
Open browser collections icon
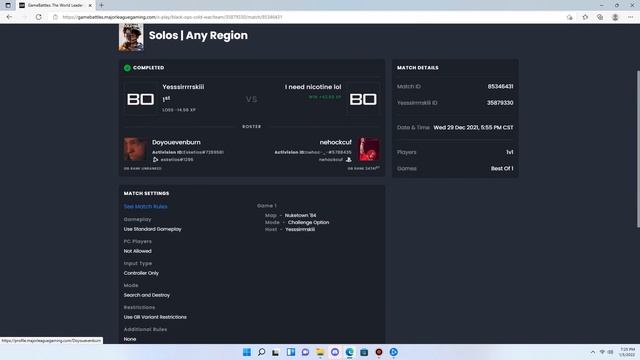pyautogui.click(x=600, y=17)
